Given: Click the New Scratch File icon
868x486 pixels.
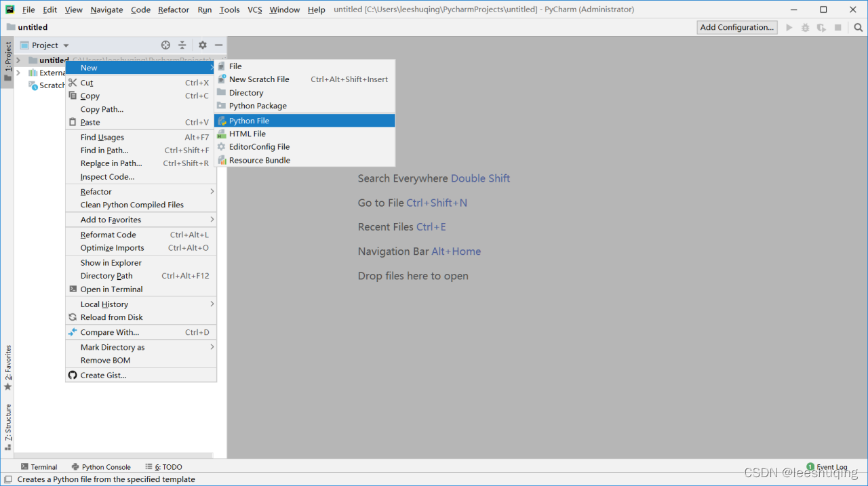Looking at the screenshot, I should tap(222, 79).
